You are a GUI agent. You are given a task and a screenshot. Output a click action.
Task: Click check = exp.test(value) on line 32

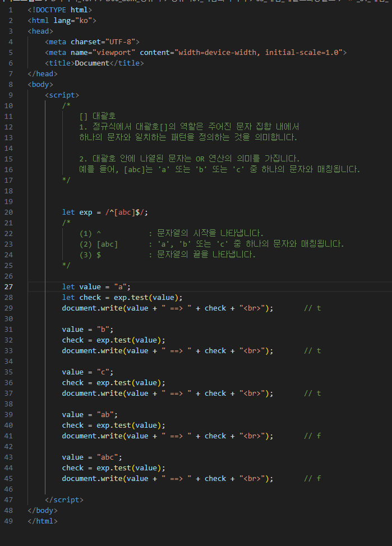pyautogui.click(x=114, y=340)
